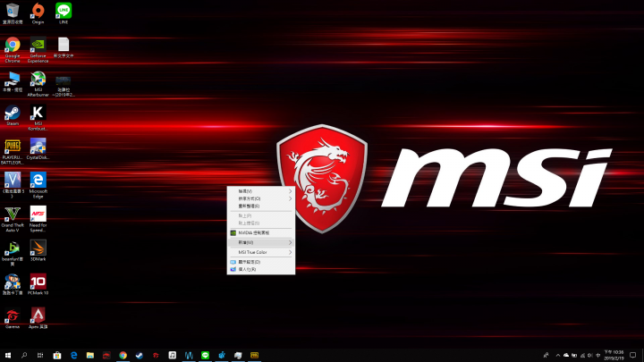The width and height of the screenshot is (644, 362).
Task: Open the OneDrive cloud tray icon
Action: pos(566,355)
